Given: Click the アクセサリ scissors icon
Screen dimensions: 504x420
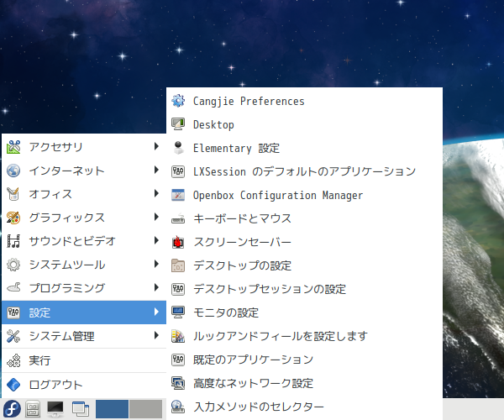Looking at the screenshot, I should click(13, 147).
